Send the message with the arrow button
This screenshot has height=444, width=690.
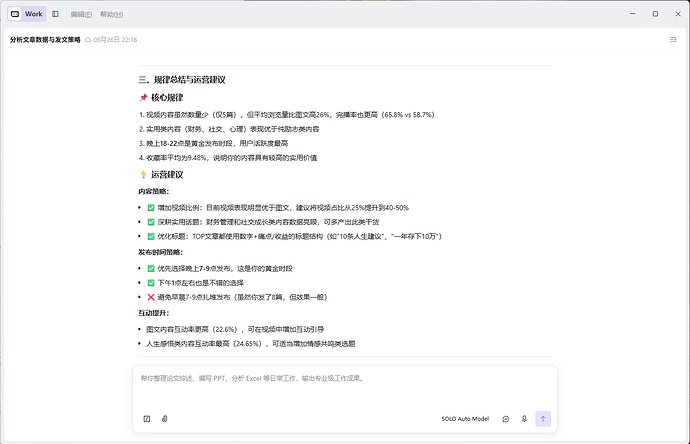pos(543,419)
